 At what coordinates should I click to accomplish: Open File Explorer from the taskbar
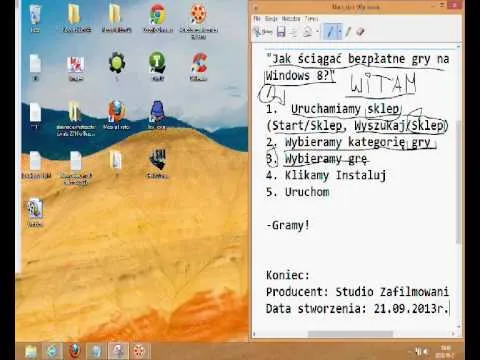(x=31, y=351)
